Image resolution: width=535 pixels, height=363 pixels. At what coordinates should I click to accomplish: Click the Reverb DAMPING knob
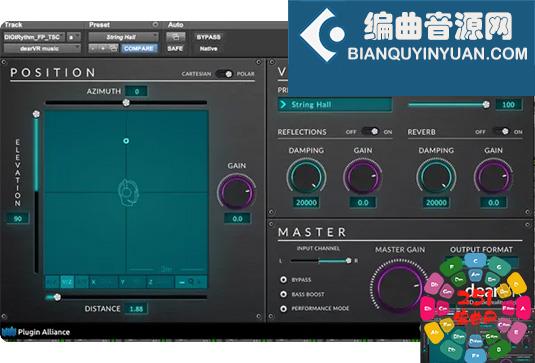coord(436,177)
